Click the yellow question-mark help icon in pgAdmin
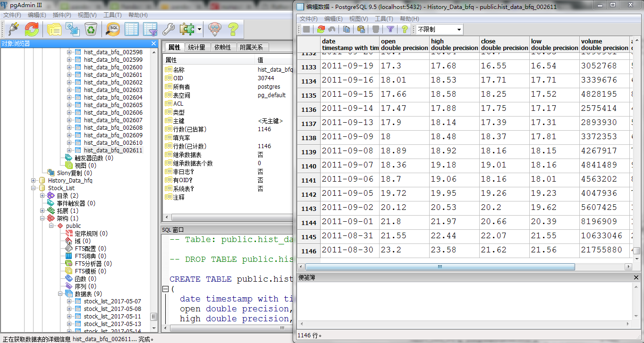Image resolution: width=644 pixels, height=343 pixels. click(x=233, y=29)
